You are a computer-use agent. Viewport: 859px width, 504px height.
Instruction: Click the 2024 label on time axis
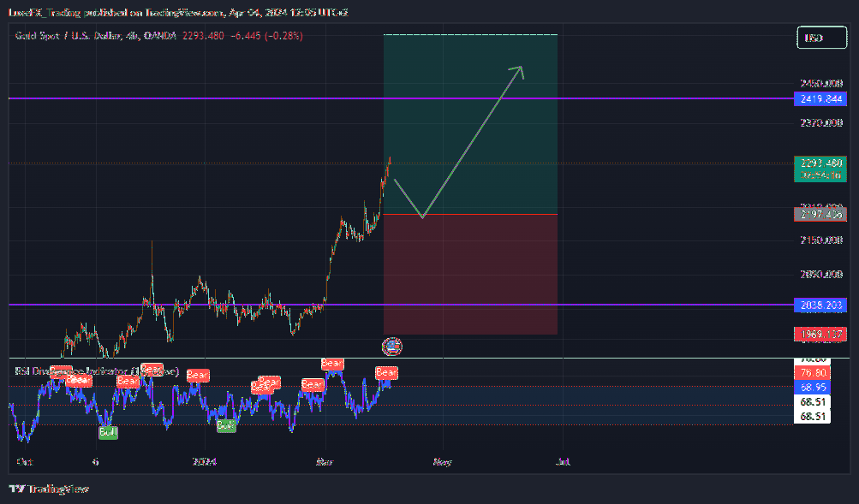point(205,462)
